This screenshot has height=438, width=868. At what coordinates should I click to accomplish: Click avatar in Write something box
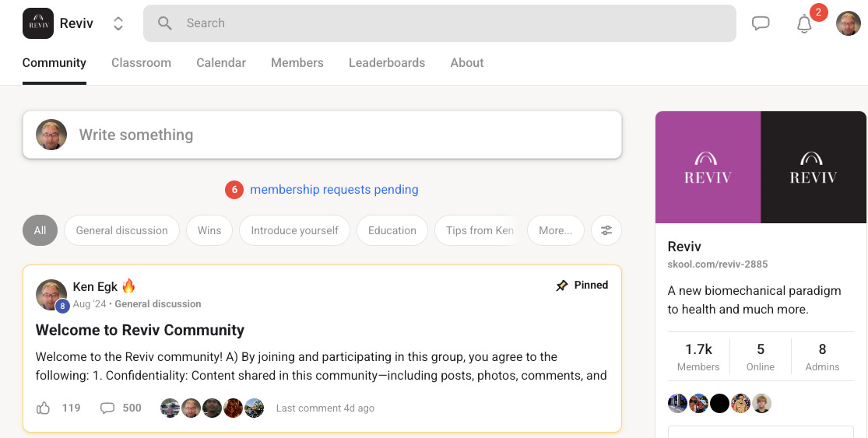point(51,135)
